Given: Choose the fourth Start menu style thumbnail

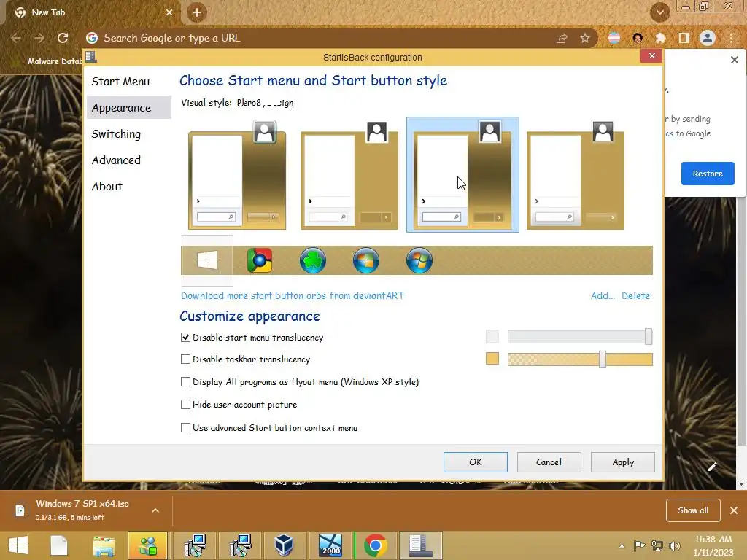Looking at the screenshot, I should coord(576,175).
